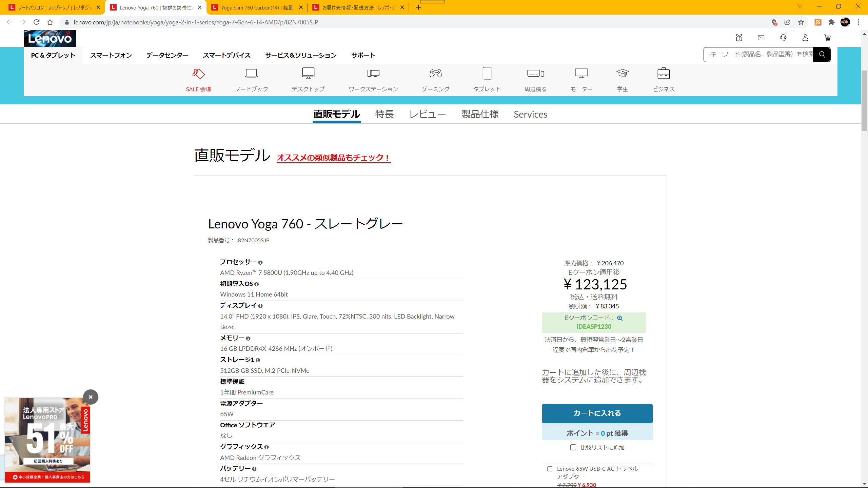The height and width of the screenshot is (488, 868).
Task: Select the 直販モデル tab
Action: click(x=336, y=114)
